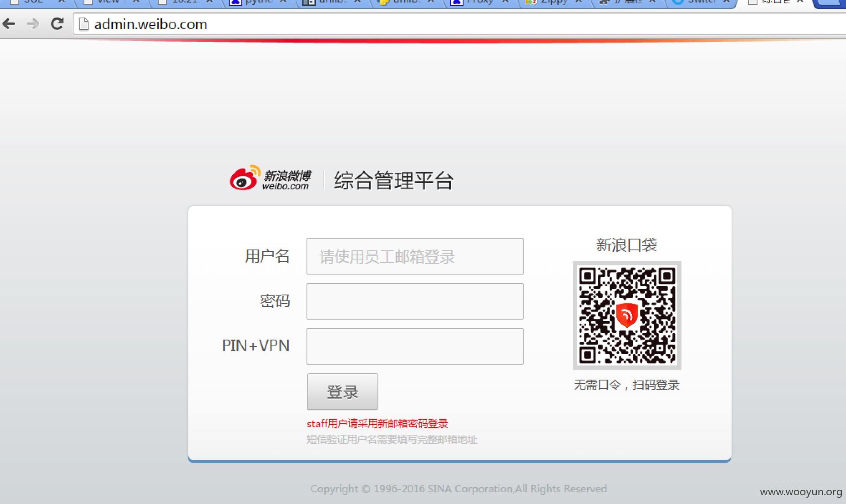Click the Sina Weibo eye logo
This screenshot has width=846, height=504.
[x=245, y=178]
